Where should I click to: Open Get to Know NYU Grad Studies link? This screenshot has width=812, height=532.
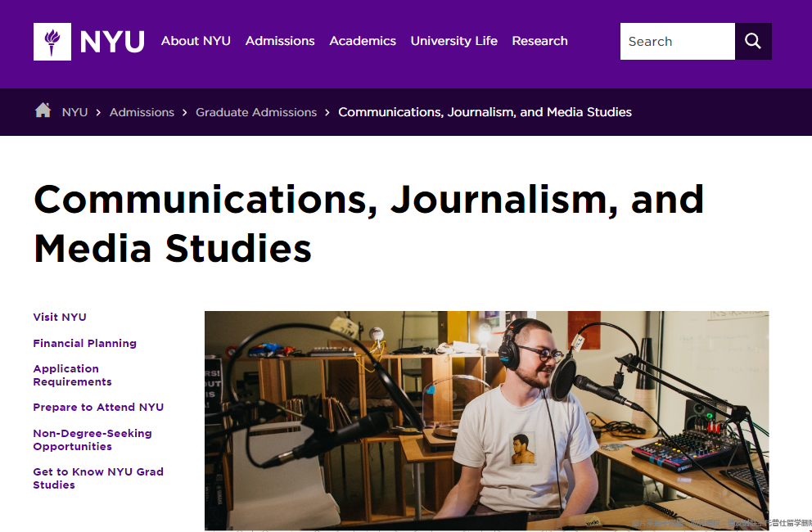point(98,478)
